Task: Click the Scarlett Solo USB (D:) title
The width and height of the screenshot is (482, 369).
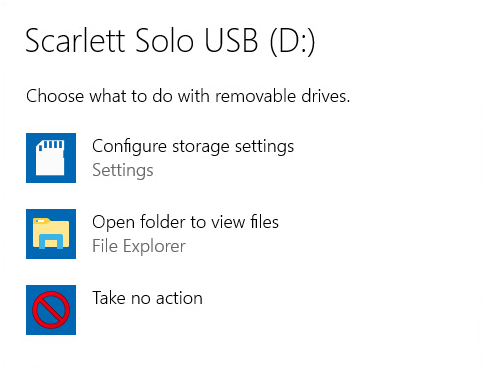Action: point(170,41)
